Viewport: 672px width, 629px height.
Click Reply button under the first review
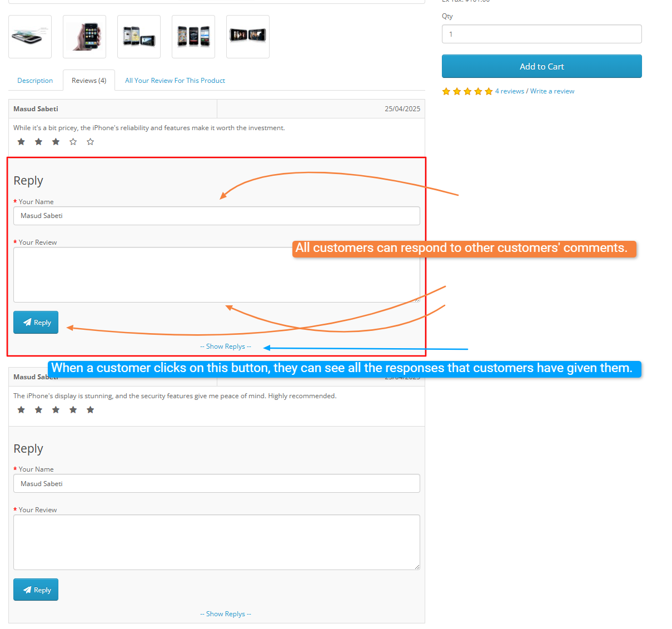pos(36,323)
